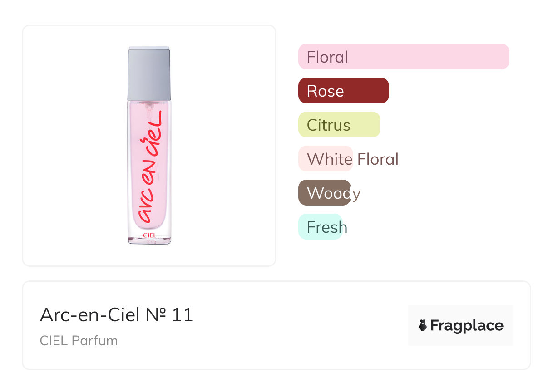Choose the yellow-green Citrus accord bar
The image size is (553, 392).
coord(339,125)
